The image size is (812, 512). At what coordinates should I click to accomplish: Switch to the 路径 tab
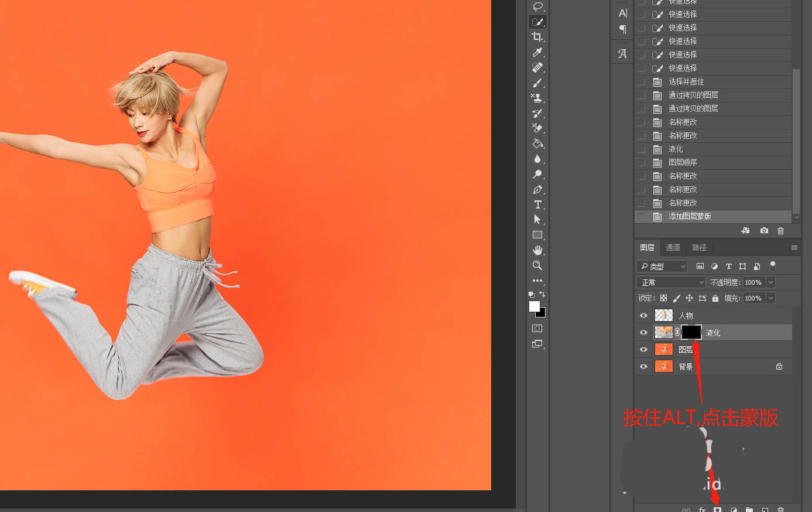[700, 247]
